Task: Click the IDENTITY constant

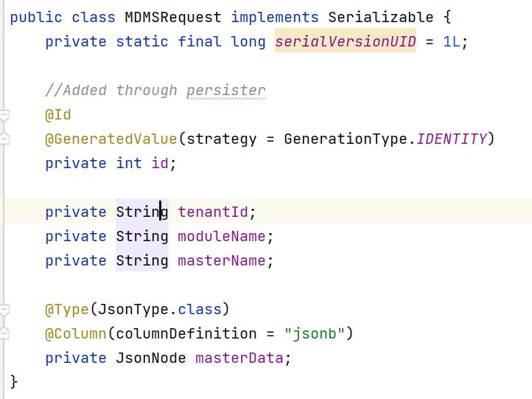Action: (x=452, y=139)
